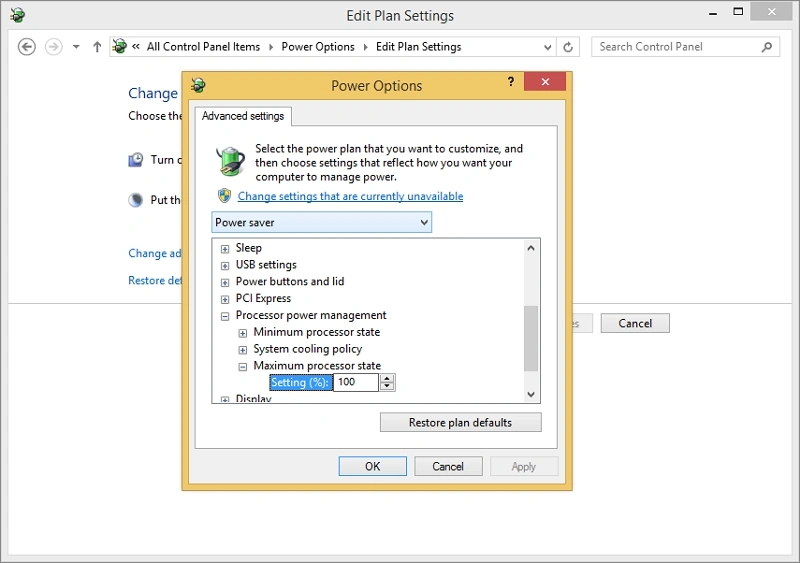Click the settings list scroll up arrow
The image size is (800, 563).
531,248
